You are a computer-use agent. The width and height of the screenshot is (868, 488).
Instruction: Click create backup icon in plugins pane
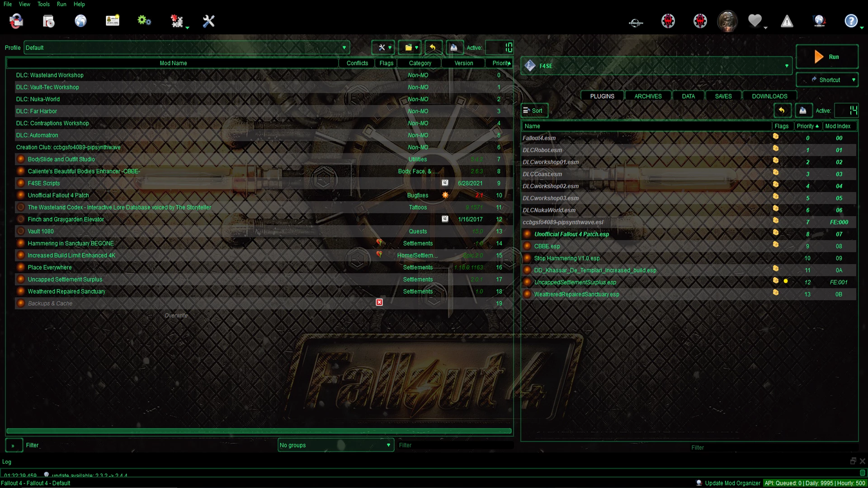(803, 110)
